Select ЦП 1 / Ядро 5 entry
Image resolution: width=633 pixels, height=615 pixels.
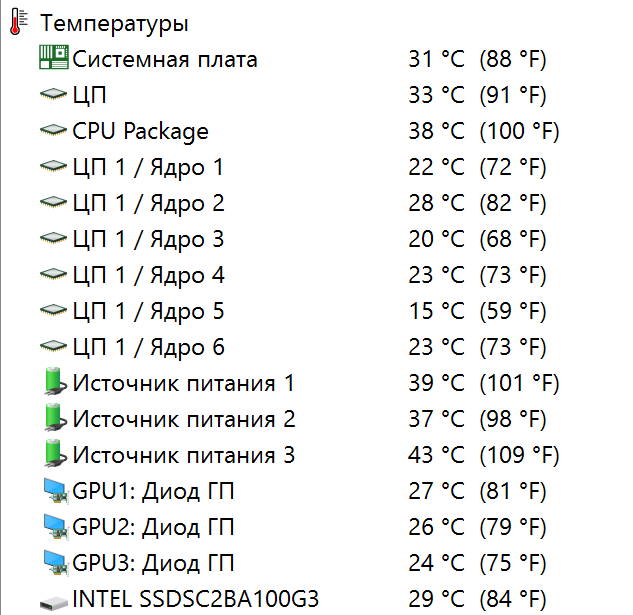[x=148, y=311]
